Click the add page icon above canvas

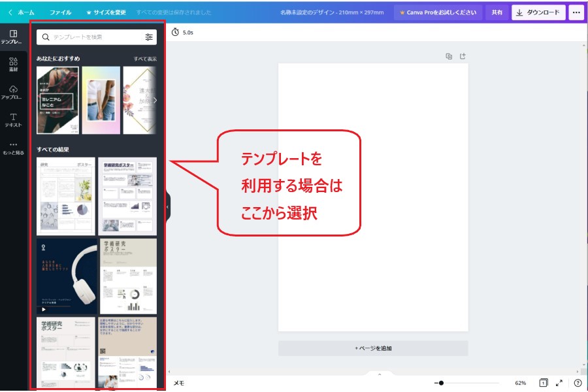(463, 56)
